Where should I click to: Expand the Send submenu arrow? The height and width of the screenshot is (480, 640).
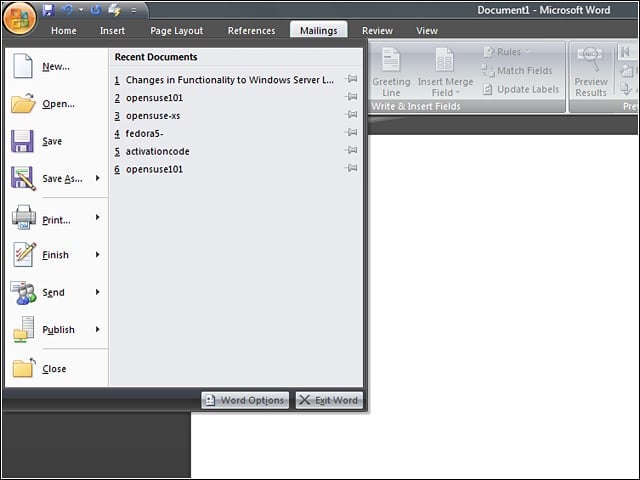coord(98,292)
